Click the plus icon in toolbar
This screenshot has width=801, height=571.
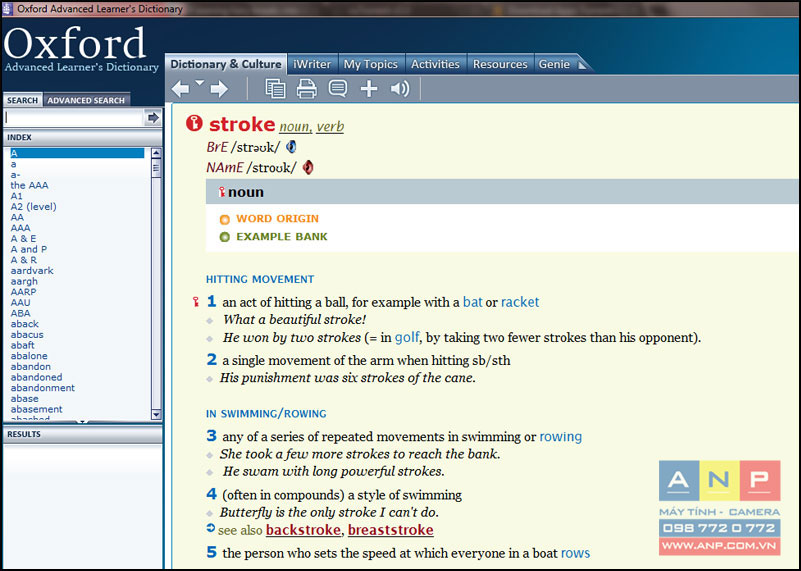(369, 89)
